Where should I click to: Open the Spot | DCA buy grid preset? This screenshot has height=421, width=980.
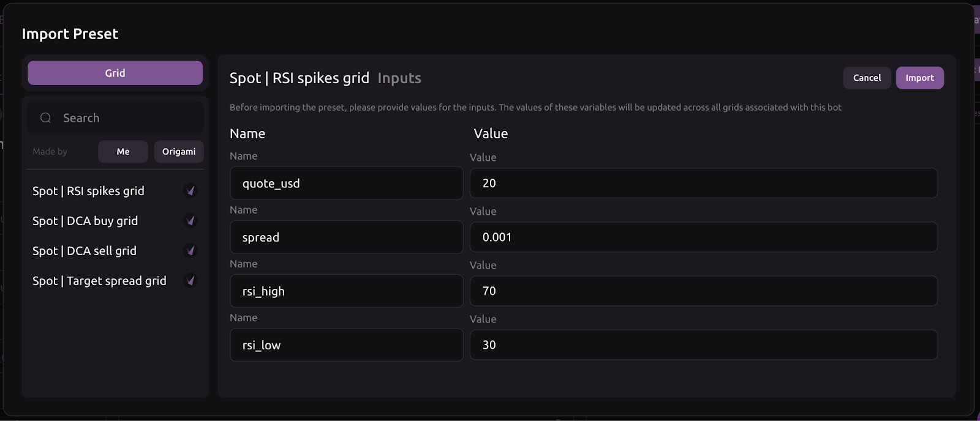85,221
